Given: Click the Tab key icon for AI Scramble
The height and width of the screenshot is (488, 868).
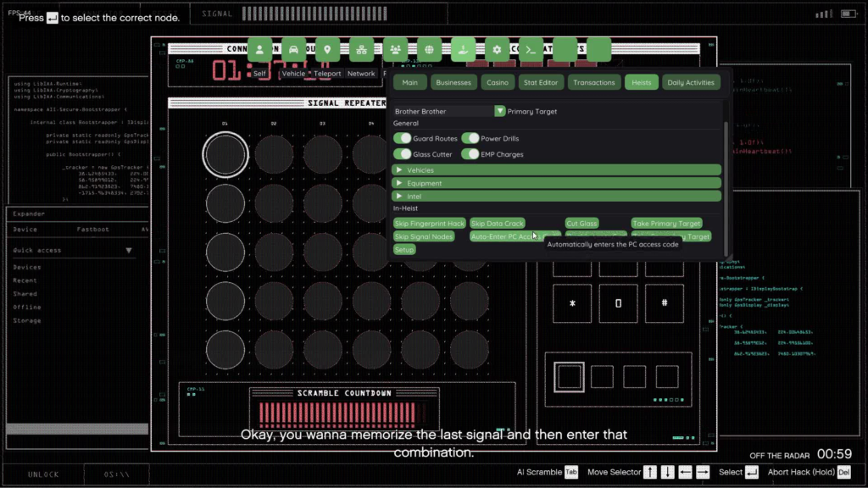Looking at the screenshot, I should point(570,472).
